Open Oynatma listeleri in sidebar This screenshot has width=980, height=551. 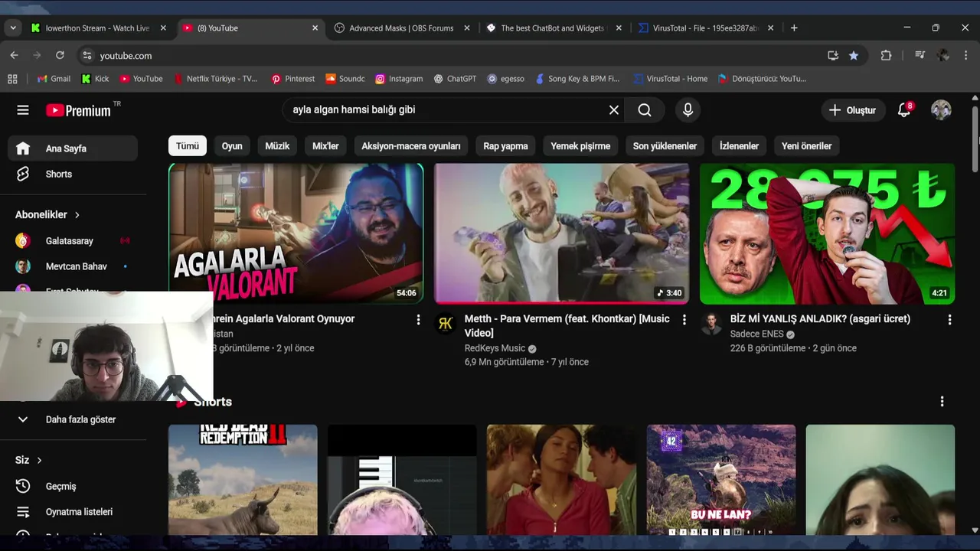point(73,512)
